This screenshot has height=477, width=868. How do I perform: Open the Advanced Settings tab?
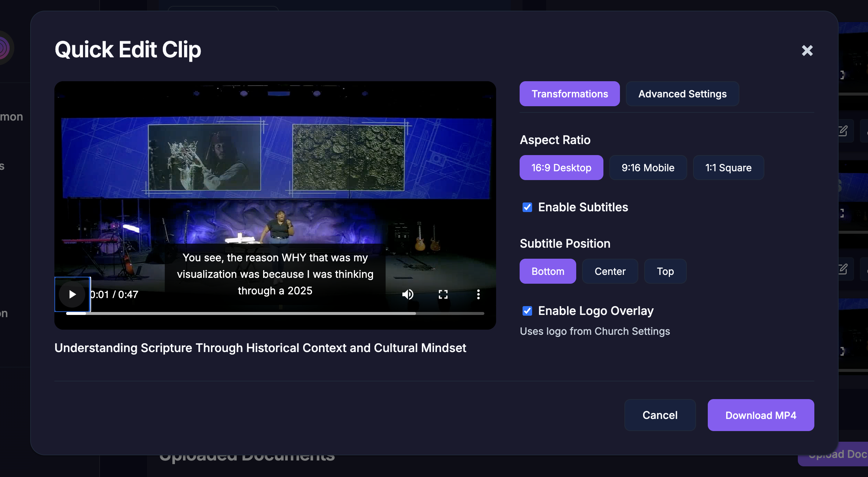coord(682,94)
